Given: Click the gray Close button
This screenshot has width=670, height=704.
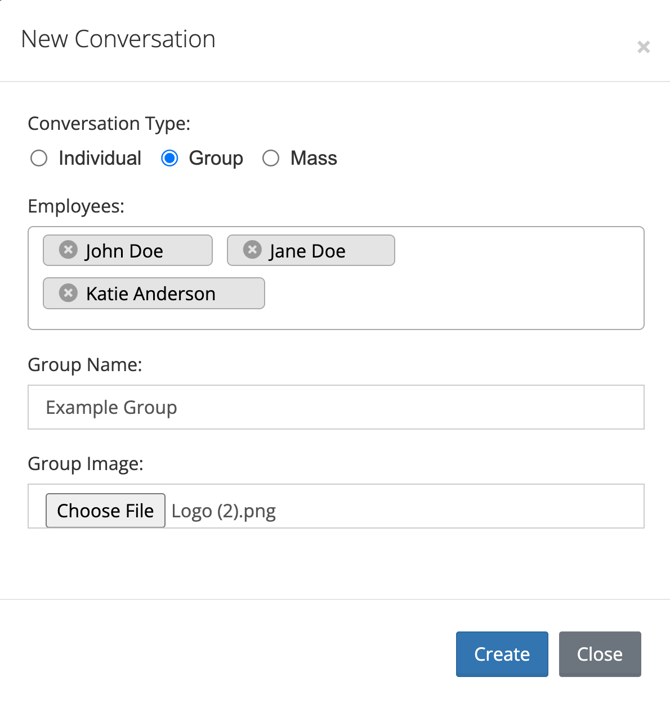Looking at the screenshot, I should (600, 654).
